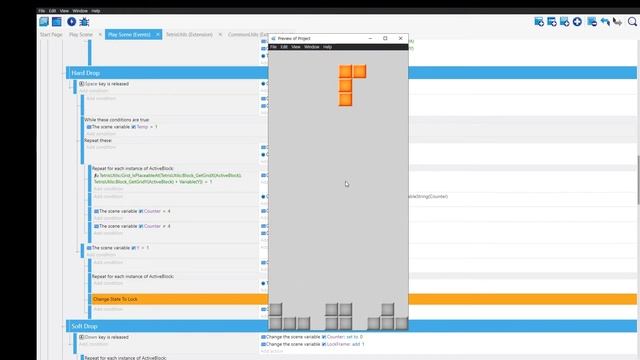Select the TetrisUtils Grid_IsPlaceableAt expression condition
This screenshot has height=360, width=640.
(168, 178)
